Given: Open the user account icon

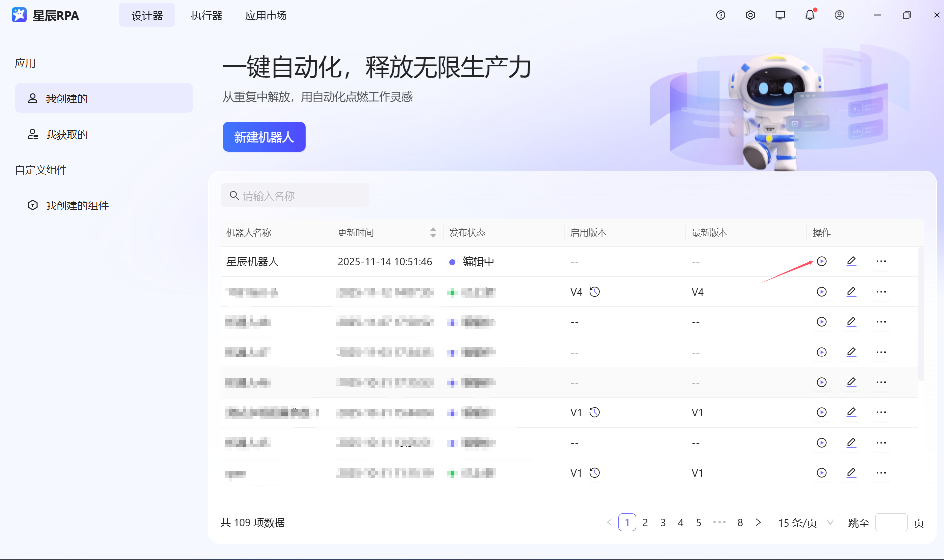Looking at the screenshot, I should (839, 15).
